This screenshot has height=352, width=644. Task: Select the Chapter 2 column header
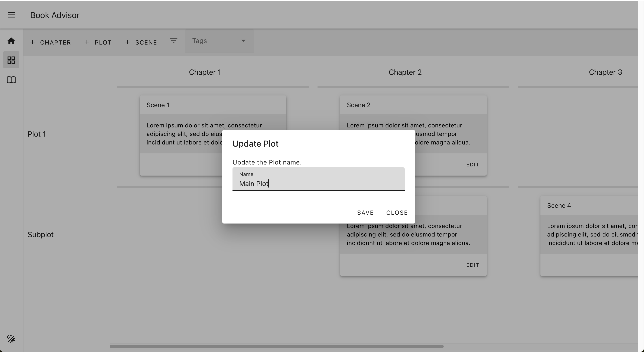pyautogui.click(x=405, y=72)
